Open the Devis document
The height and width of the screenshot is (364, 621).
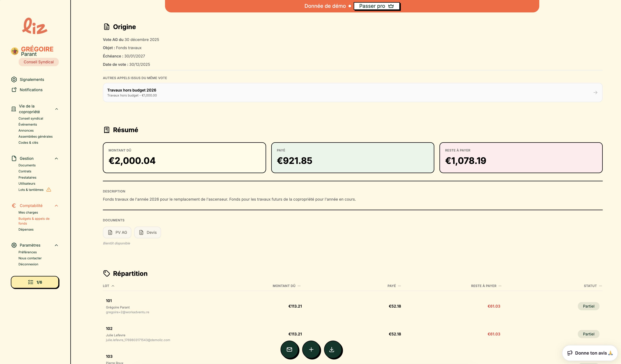coord(148,232)
